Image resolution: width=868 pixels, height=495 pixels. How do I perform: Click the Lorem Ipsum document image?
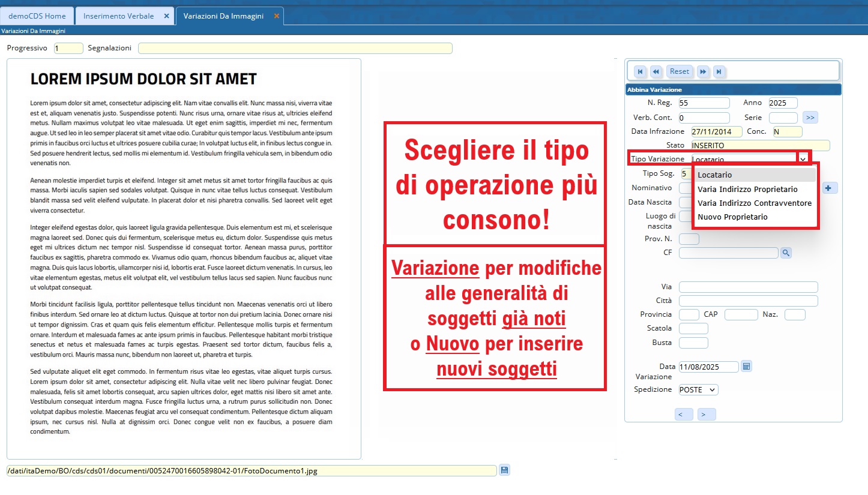(184, 259)
